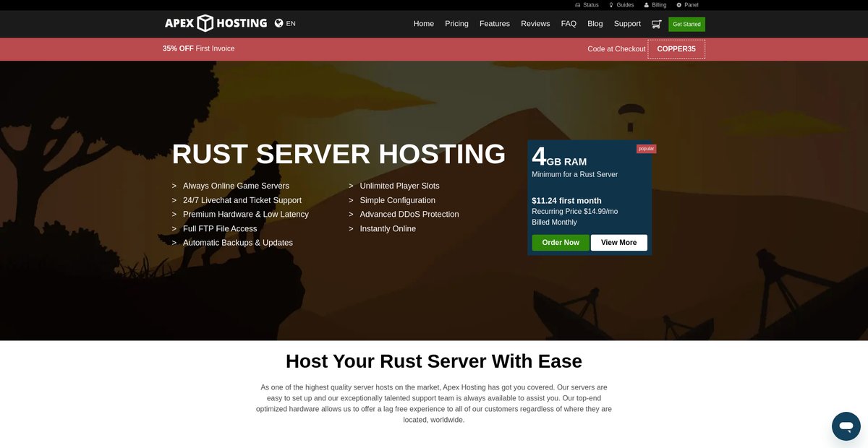Click Recurring Price $14.99/mo text
Image resolution: width=868 pixels, height=448 pixels.
[x=574, y=212]
